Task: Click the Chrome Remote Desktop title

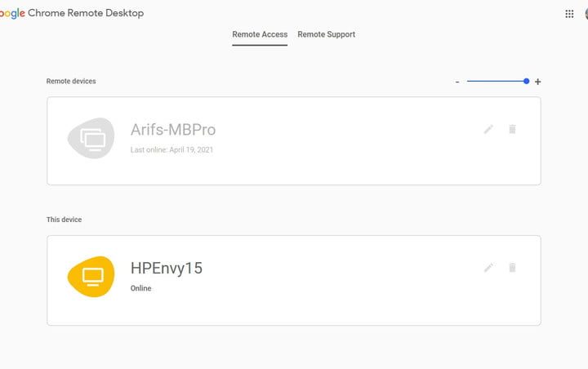Action: (x=86, y=13)
